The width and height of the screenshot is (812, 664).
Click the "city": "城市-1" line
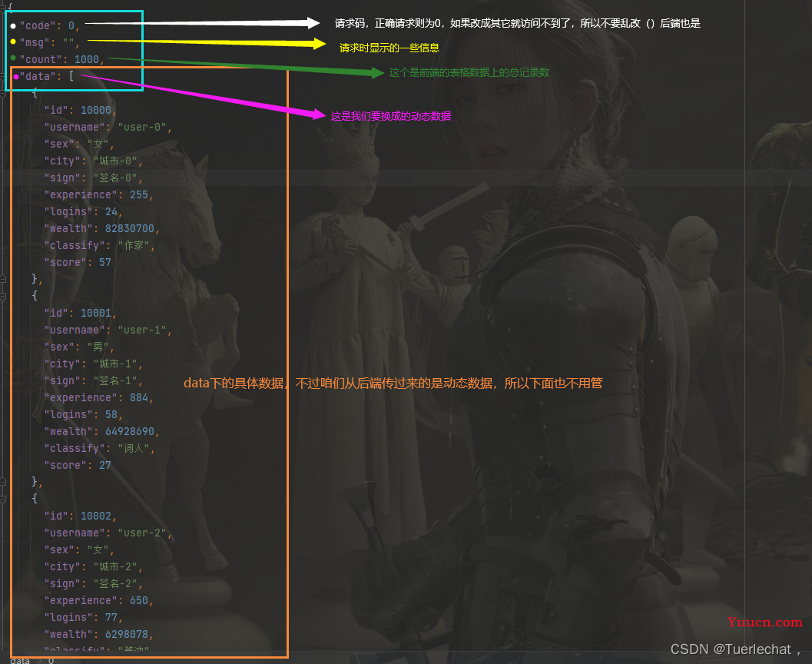tap(93, 364)
